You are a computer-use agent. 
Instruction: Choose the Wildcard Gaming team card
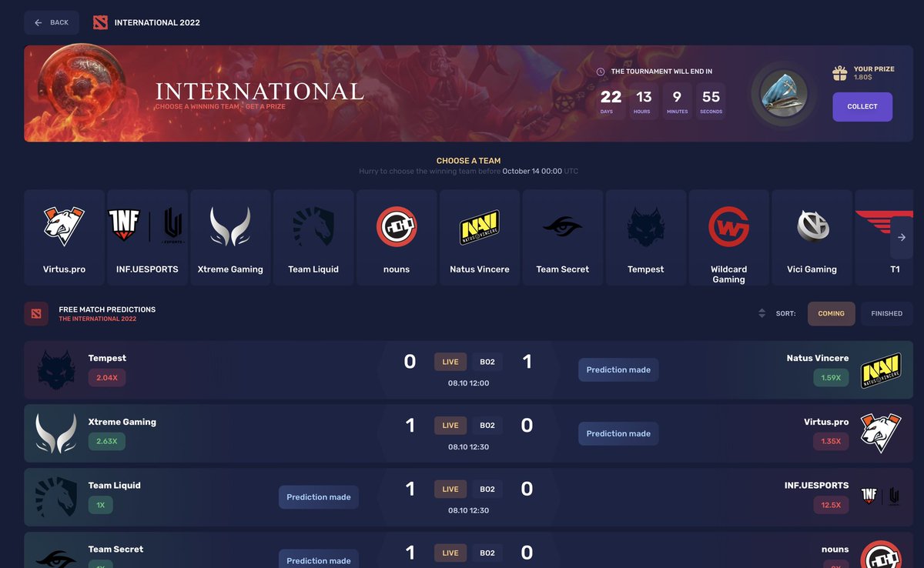click(x=729, y=238)
